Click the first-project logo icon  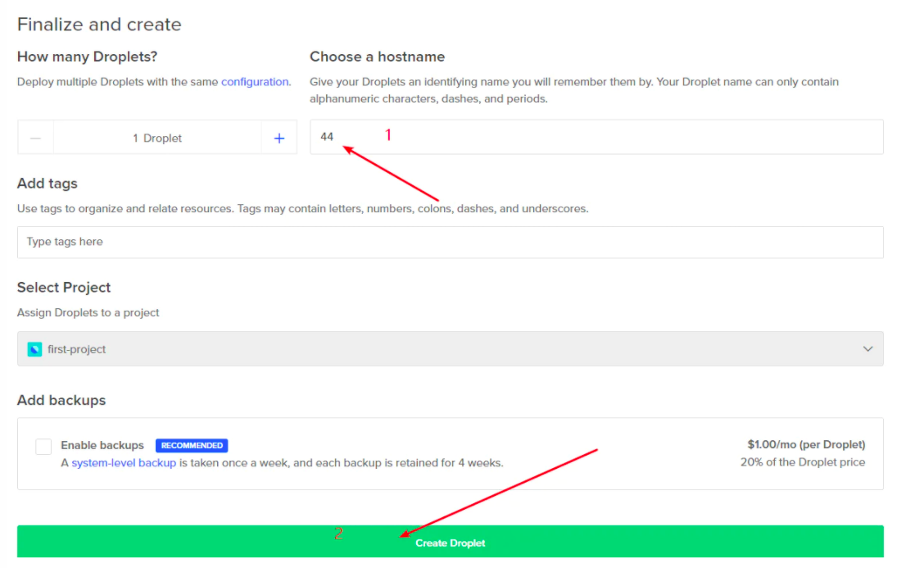34,349
